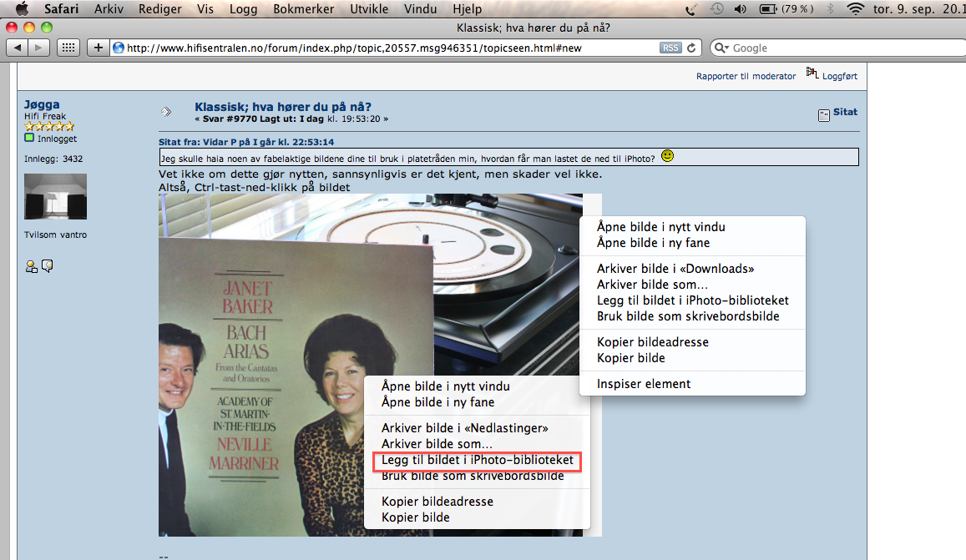Choose Bruk bilde som skrivebordsbilde below Downloads entry

click(688, 316)
